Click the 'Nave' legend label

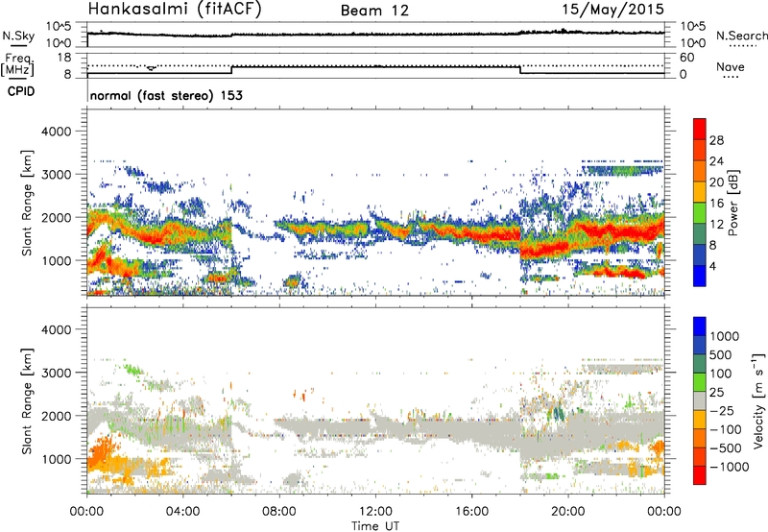tap(730, 66)
